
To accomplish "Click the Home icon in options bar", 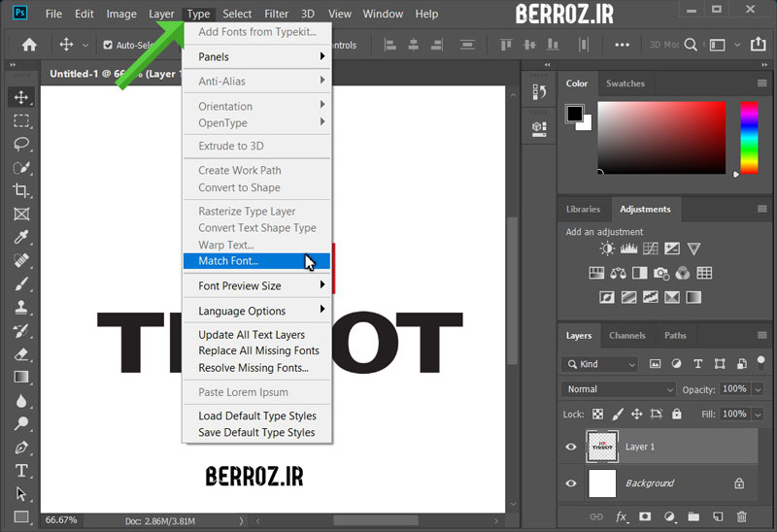I will click(x=29, y=45).
